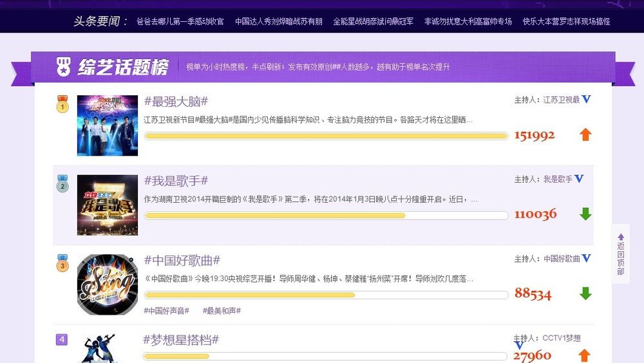Click green down arrow beside 88534
This screenshot has width=644, height=363.
pyautogui.click(x=585, y=293)
